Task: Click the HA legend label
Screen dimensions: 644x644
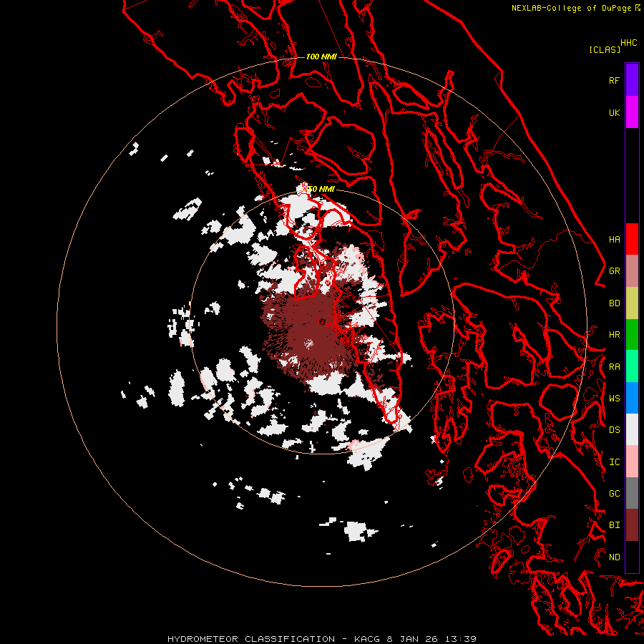Action: [614, 240]
